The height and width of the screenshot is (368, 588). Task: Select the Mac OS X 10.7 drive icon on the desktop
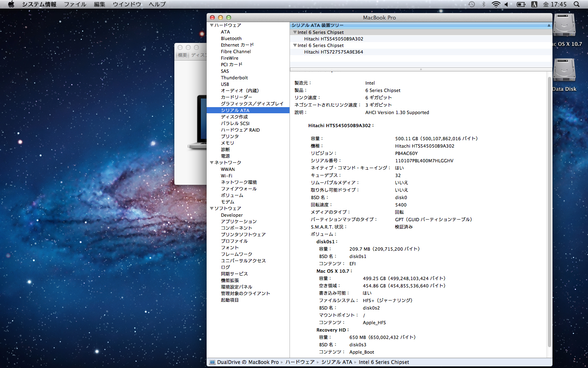(564, 25)
